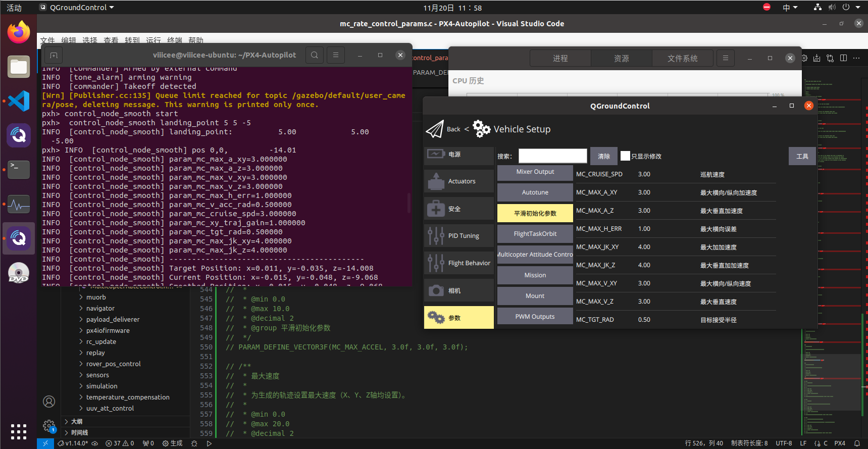This screenshot has height=449, width=868.
Task: Click the Back paper-plane icon in QGroundControl
Action: pos(435,129)
